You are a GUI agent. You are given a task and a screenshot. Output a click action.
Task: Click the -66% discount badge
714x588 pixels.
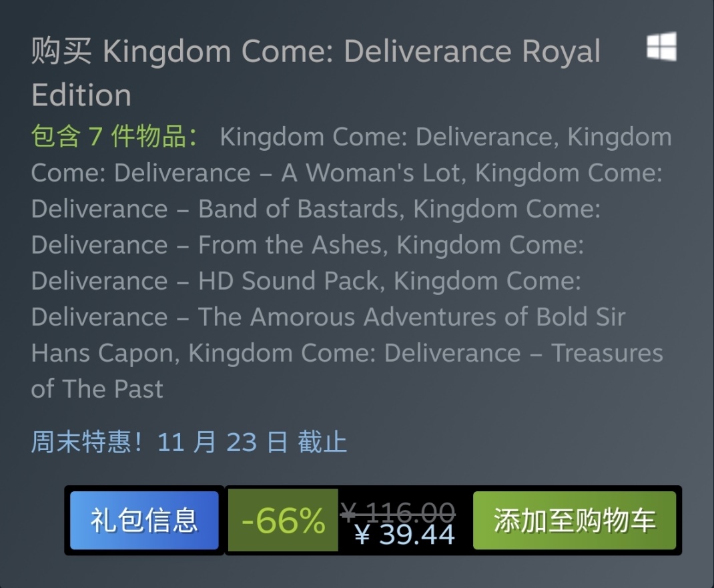click(x=283, y=521)
